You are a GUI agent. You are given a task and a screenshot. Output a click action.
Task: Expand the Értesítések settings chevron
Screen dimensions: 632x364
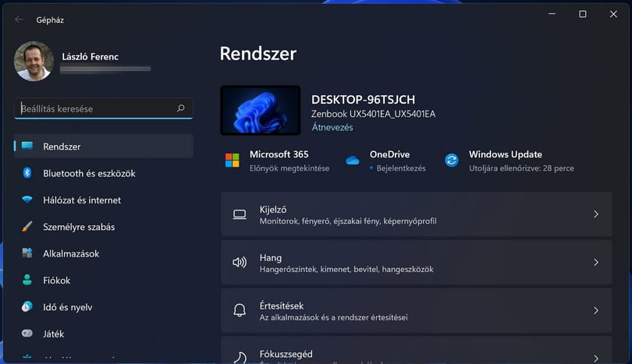[x=596, y=310]
